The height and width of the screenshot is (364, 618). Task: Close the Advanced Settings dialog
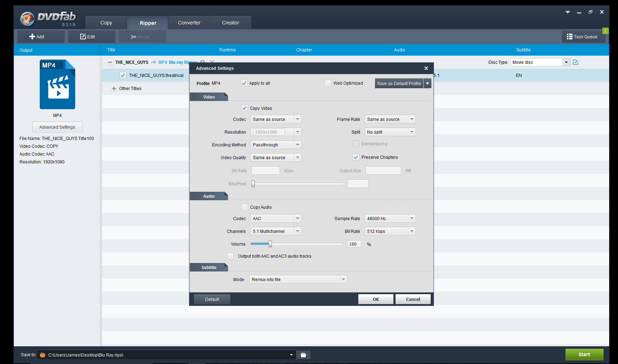pyautogui.click(x=426, y=68)
